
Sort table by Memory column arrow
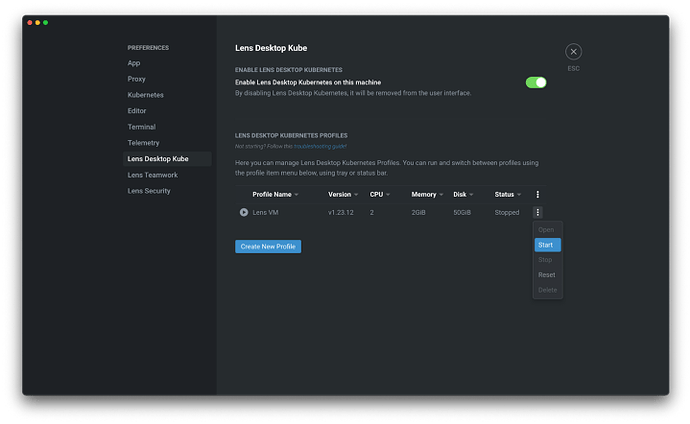[442, 195]
